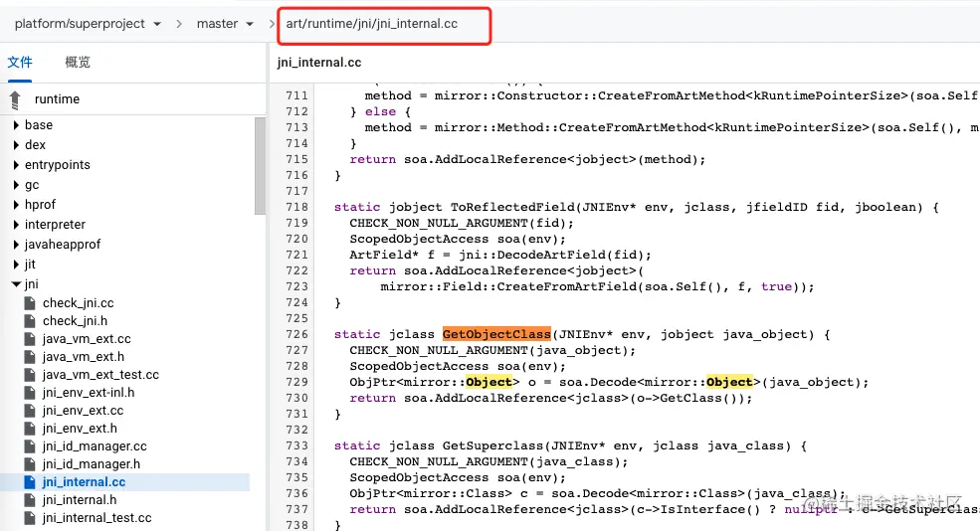
Task: Open java_vm_ext_test.cc file
Action: (100, 375)
